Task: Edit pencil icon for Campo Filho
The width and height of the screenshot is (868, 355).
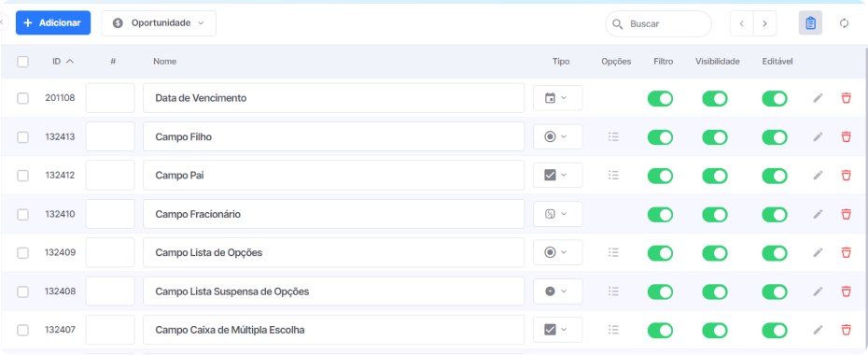Action: [818, 136]
